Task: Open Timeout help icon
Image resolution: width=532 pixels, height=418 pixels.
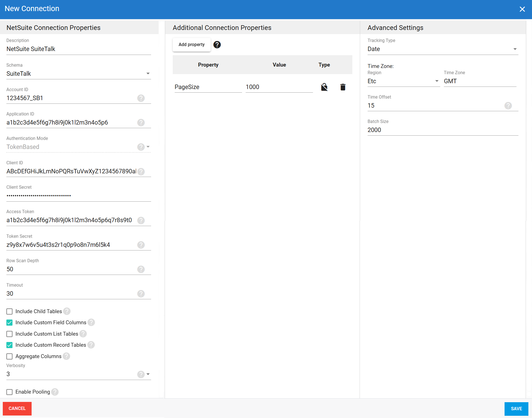Action: tap(141, 294)
